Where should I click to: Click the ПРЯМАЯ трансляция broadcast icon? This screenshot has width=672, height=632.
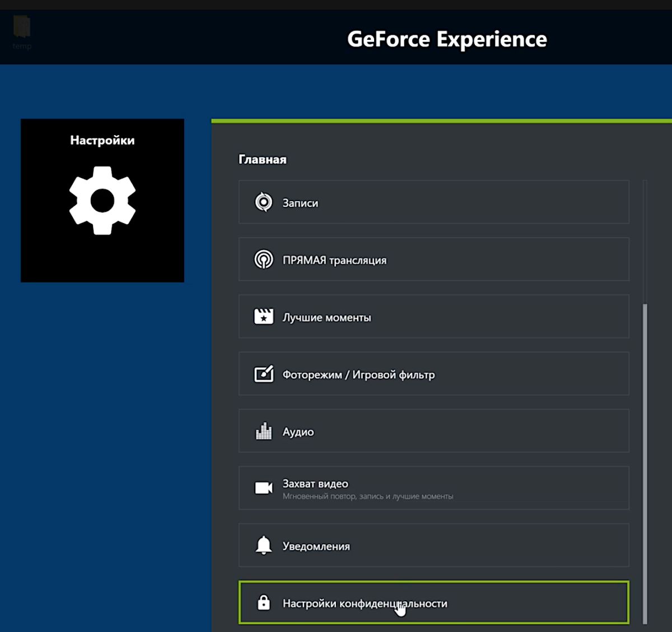pyautogui.click(x=264, y=259)
